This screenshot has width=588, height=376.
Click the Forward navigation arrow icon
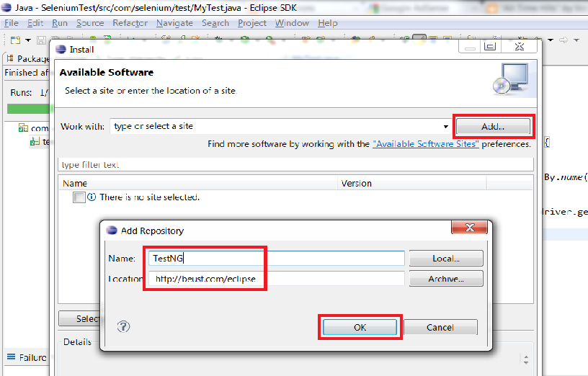coord(563,40)
